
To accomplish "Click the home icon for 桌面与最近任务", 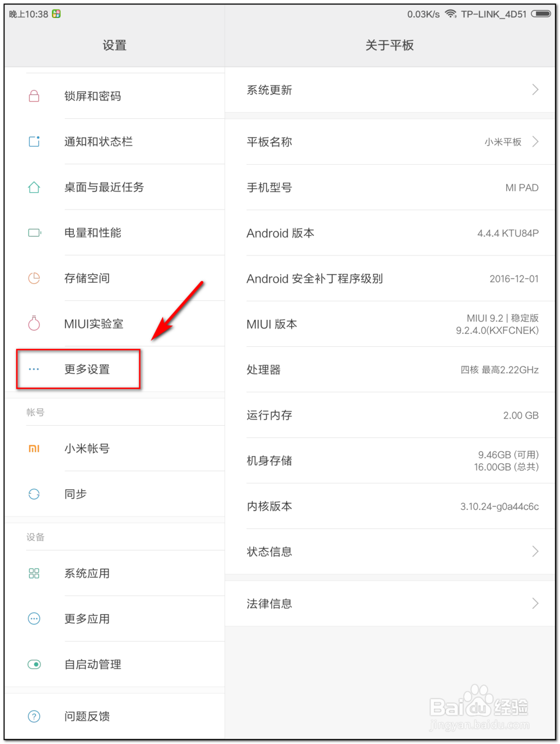I will tap(34, 187).
